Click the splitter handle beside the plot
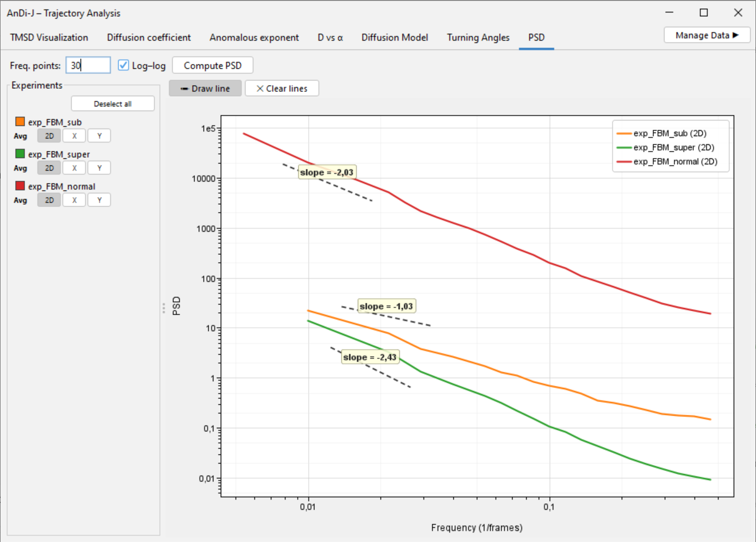756x542 pixels. pos(164,308)
